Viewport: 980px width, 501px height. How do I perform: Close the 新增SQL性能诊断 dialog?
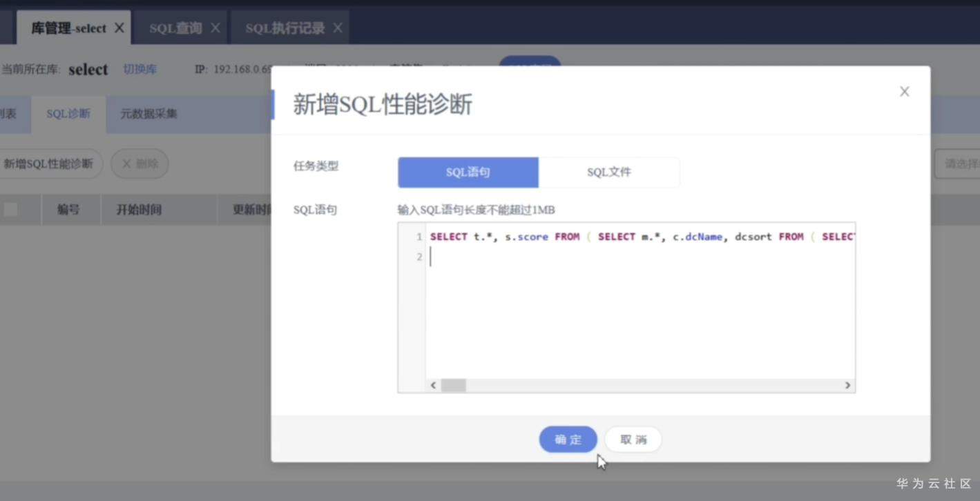pos(904,91)
